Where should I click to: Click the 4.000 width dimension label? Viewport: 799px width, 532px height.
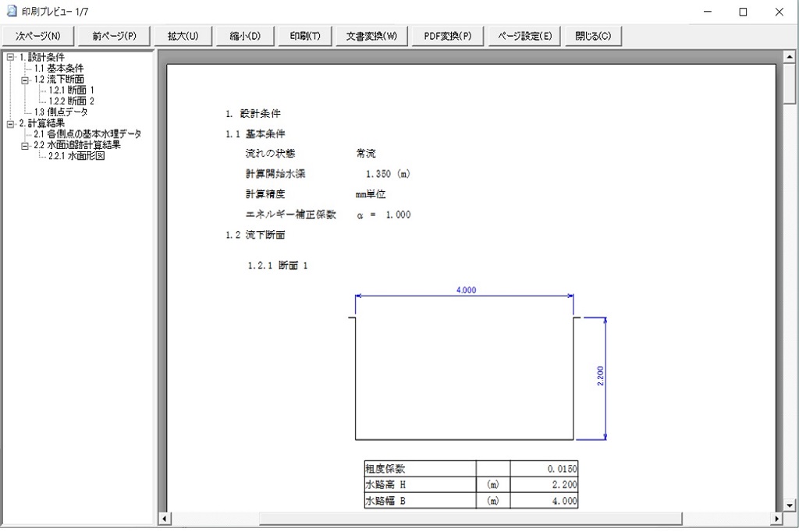[x=467, y=290]
